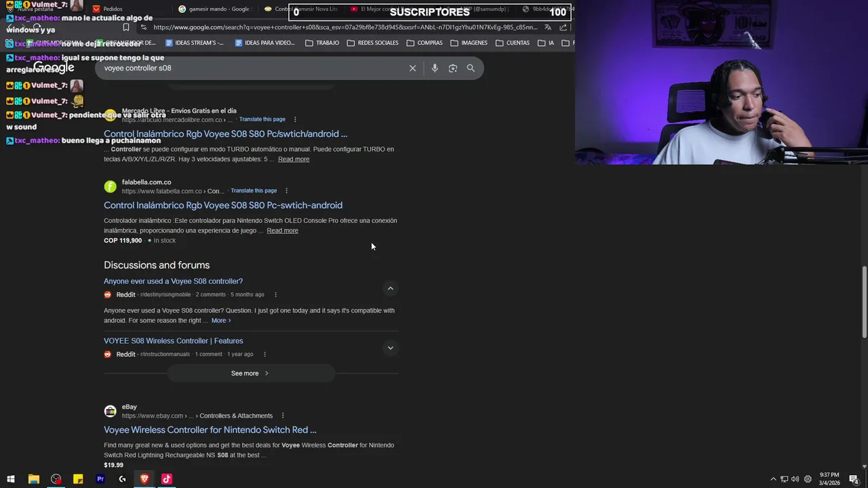Click See more under Discussions and forums
Viewport: 868px width, 488px height.
(251, 373)
